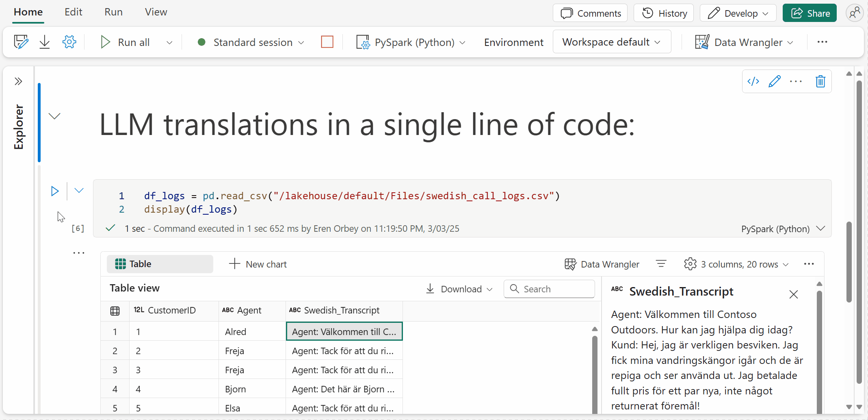Click Environment label in toolbar
The image size is (868, 420).
click(x=514, y=42)
